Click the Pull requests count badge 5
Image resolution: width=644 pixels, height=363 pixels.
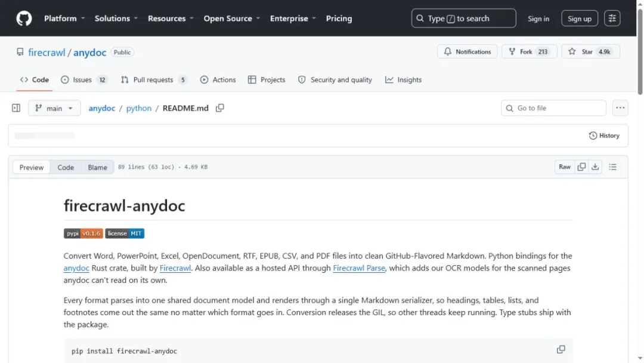[183, 80]
